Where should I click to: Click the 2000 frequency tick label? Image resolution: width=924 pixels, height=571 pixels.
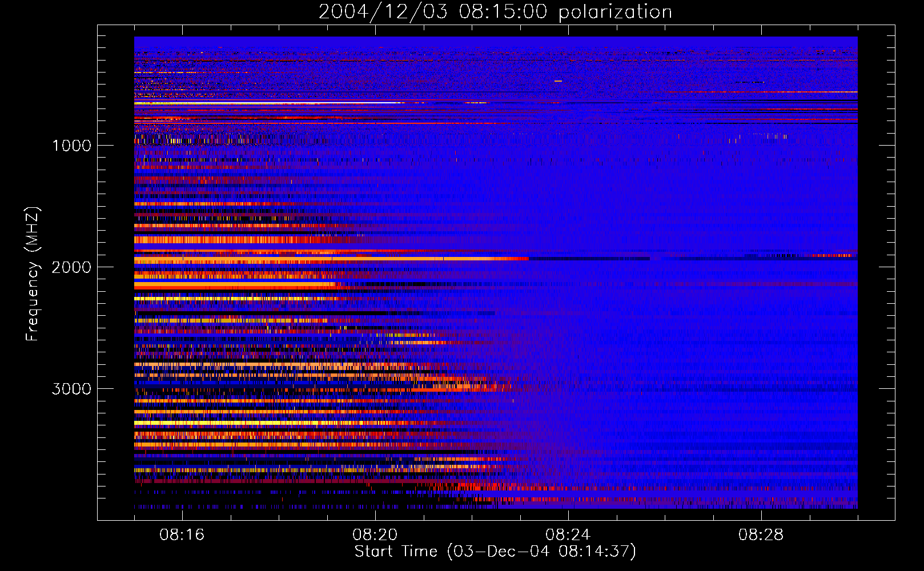[x=71, y=267]
